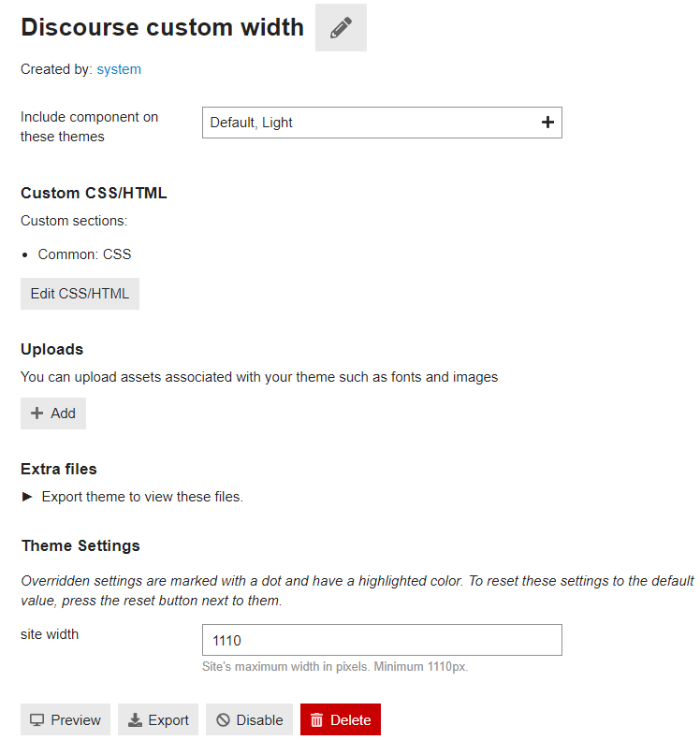Open the Edit CSS/HTML editor
The image size is (700, 740).
80,294
